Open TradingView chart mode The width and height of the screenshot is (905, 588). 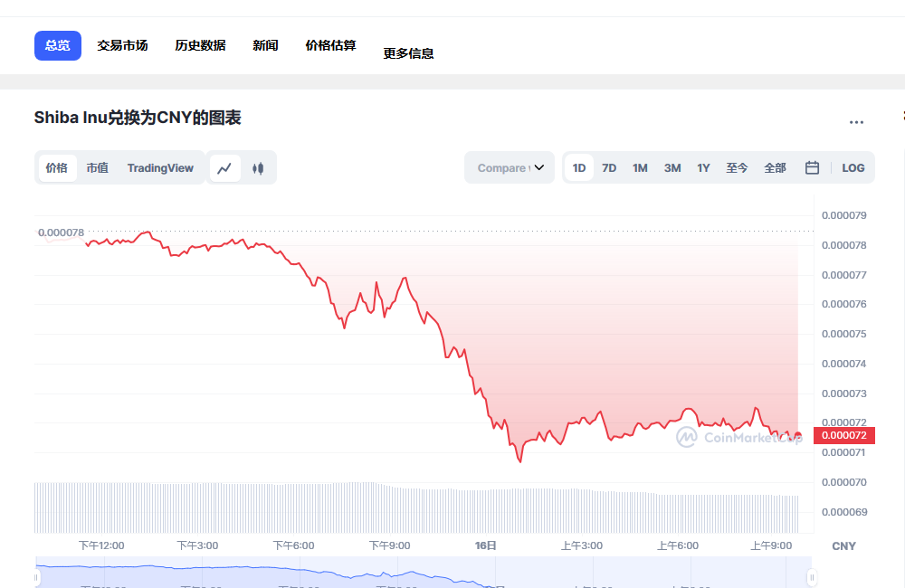[x=160, y=167]
